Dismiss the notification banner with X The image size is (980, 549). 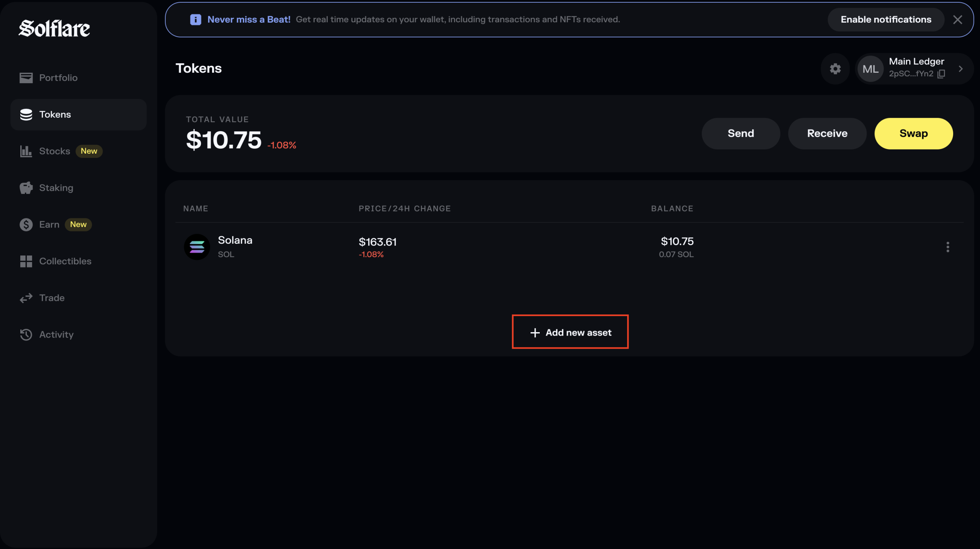click(957, 20)
